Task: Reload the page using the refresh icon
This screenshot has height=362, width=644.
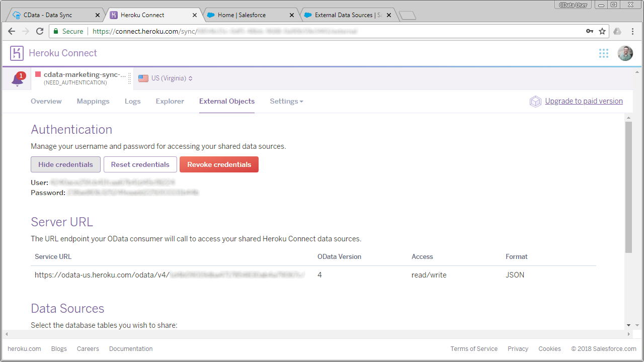Action: pyautogui.click(x=40, y=31)
